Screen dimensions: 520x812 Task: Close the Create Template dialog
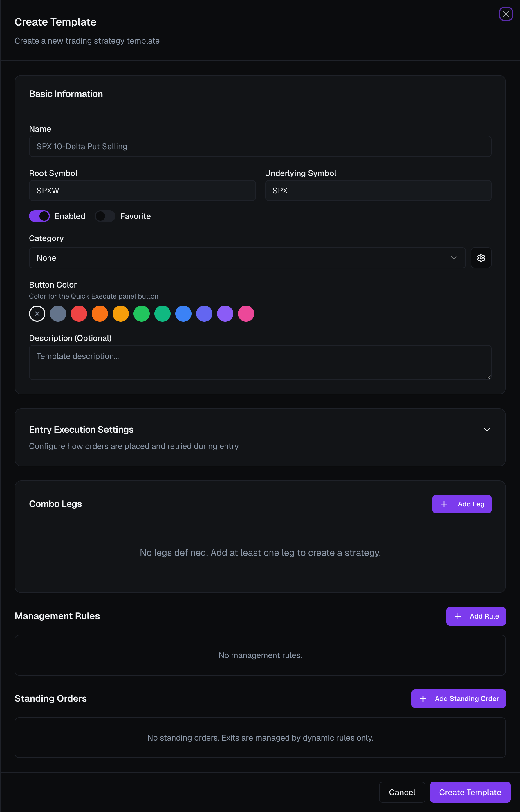(x=505, y=14)
